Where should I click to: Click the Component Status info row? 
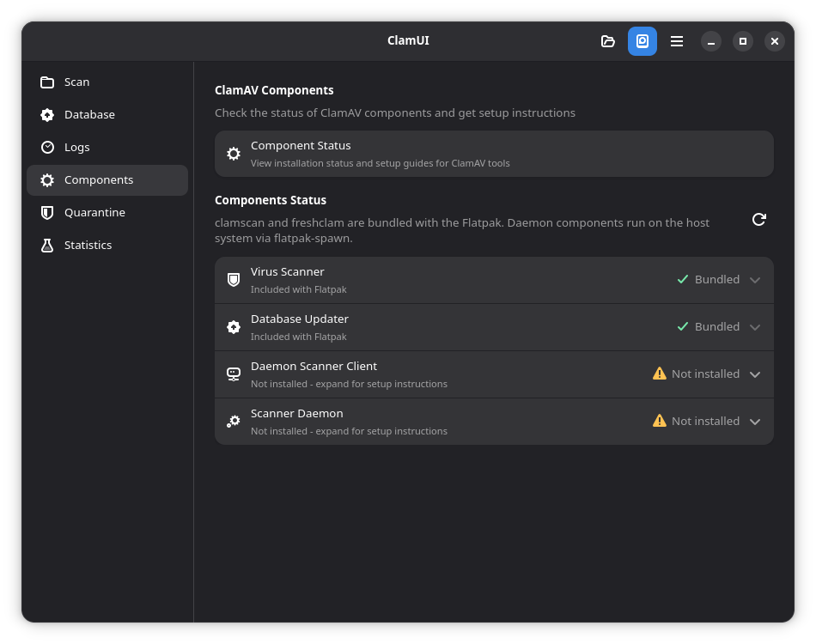point(494,154)
